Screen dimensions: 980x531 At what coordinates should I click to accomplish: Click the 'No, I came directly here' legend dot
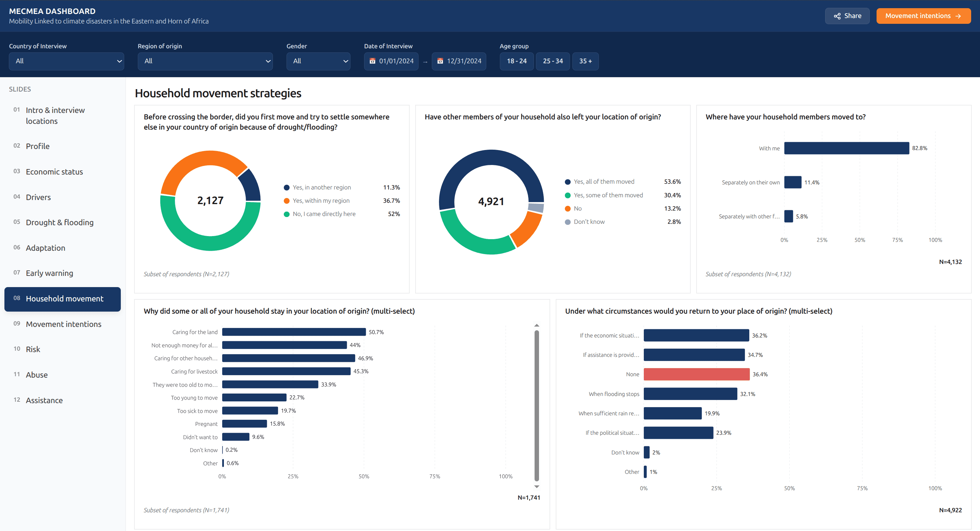tap(287, 214)
